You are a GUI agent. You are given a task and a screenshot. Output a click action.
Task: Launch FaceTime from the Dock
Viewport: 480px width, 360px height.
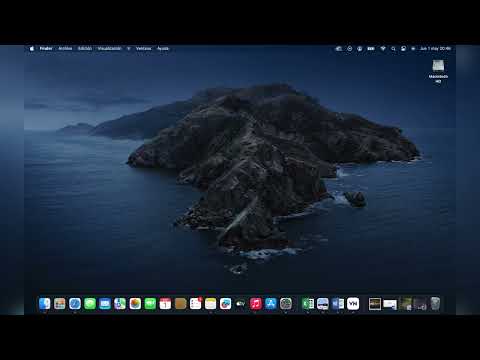point(150,304)
